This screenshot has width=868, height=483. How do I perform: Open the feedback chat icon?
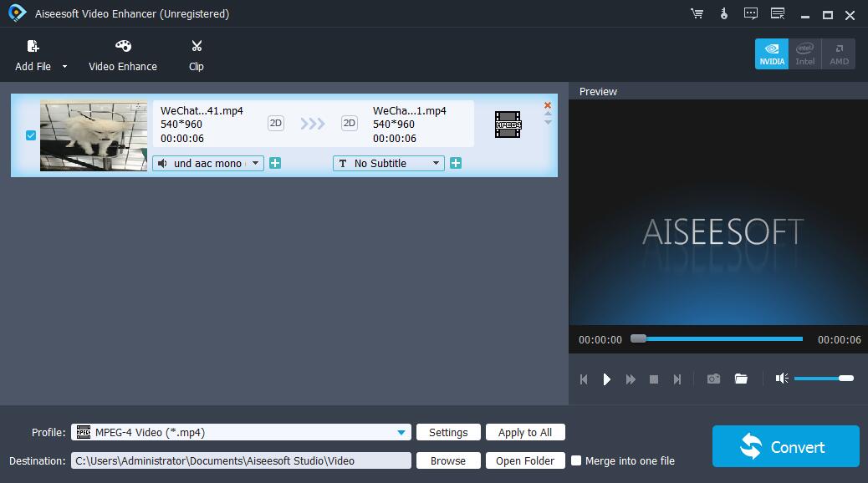(x=751, y=14)
